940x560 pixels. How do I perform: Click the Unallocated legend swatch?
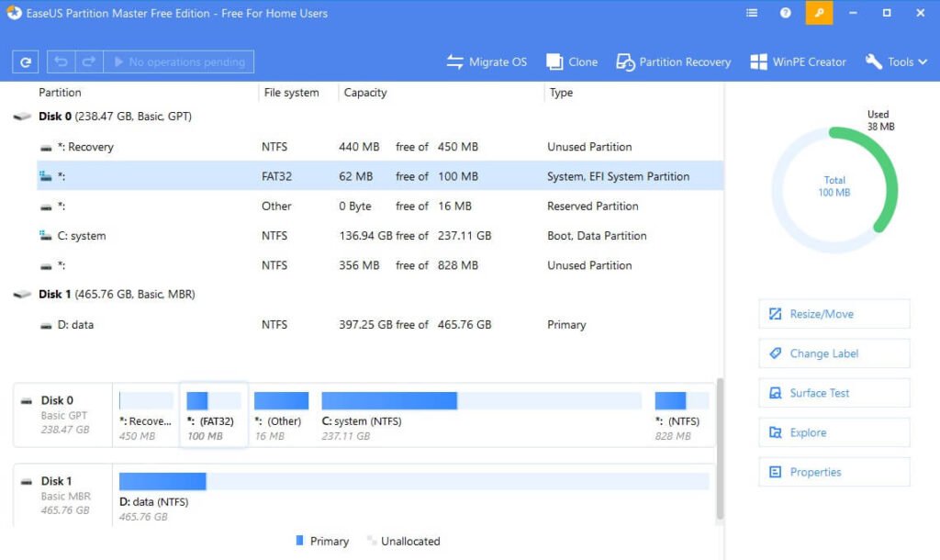pyautogui.click(x=372, y=540)
